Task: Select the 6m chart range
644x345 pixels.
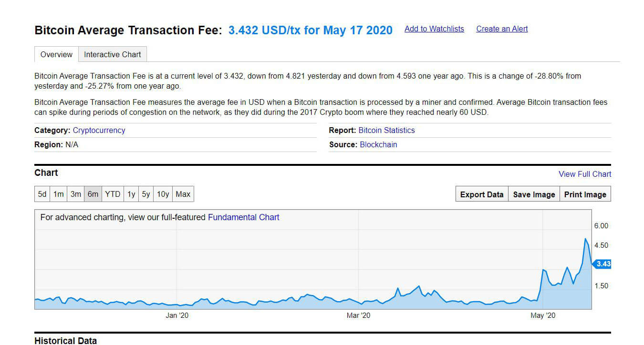Action: (x=93, y=194)
